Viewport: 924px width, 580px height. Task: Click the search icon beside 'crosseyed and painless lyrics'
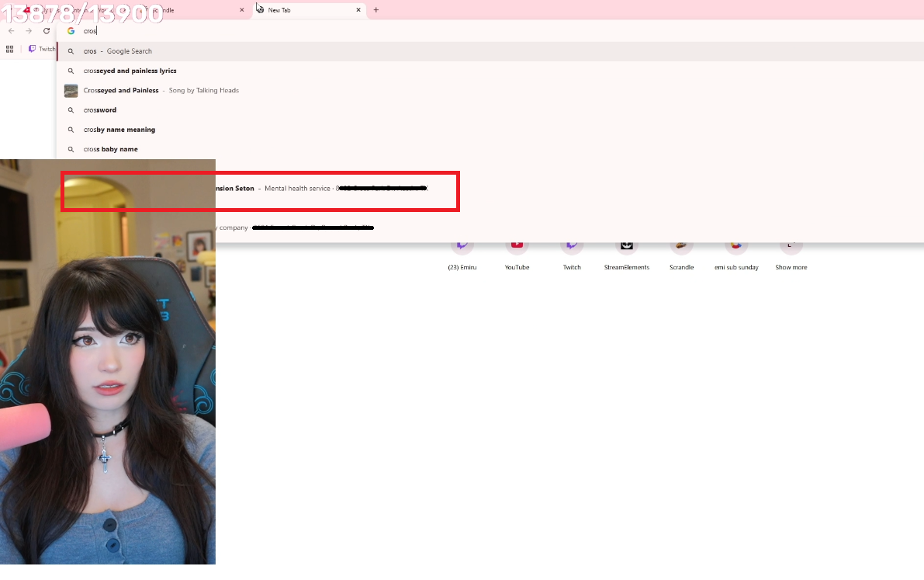click(x=71, y=71)
